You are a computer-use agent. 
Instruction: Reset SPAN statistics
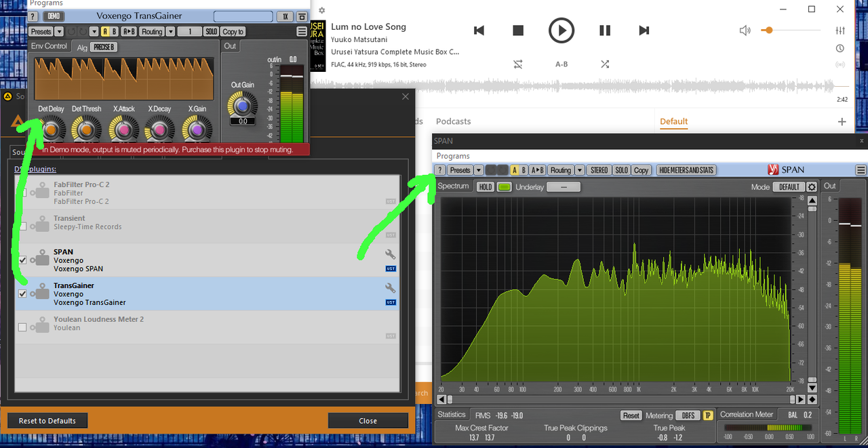pos(631,415)
